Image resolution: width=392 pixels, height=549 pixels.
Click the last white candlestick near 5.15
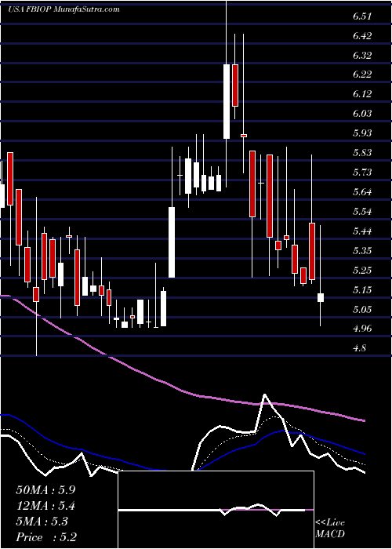tap(320, 297)
